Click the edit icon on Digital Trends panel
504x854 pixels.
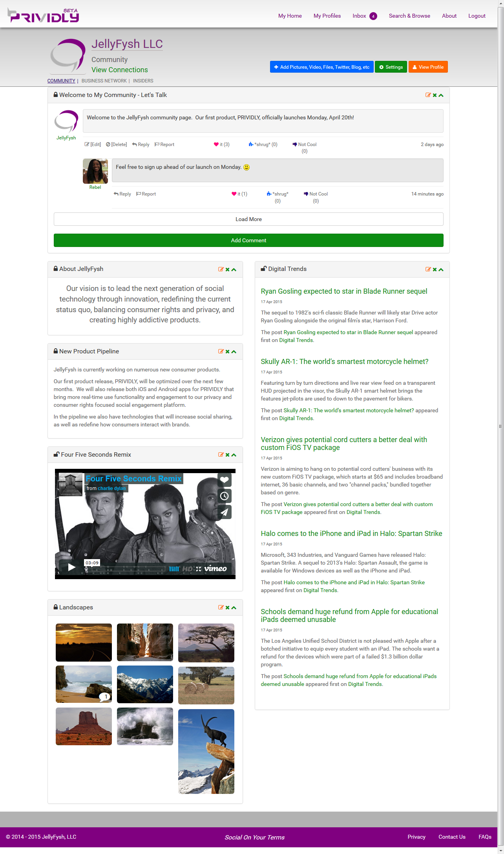click(428, 269)
